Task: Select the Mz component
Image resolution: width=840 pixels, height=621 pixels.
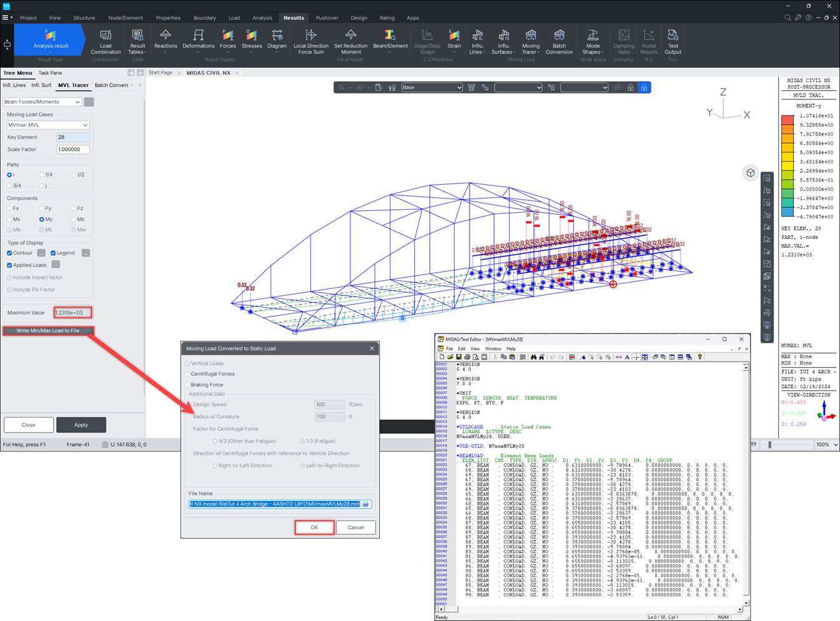Action: [74, 220]
